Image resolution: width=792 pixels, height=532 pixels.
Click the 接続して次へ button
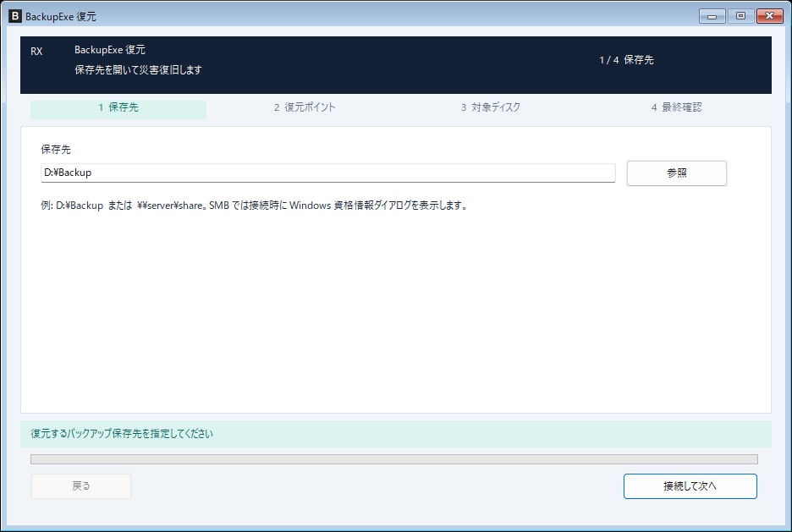(x=690, y=486)
